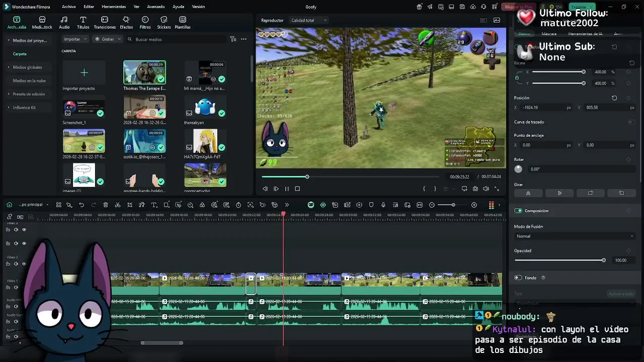Click the mark-in brace icon under preview
This screenshot has width=644, height=362.
coord(424,189)
